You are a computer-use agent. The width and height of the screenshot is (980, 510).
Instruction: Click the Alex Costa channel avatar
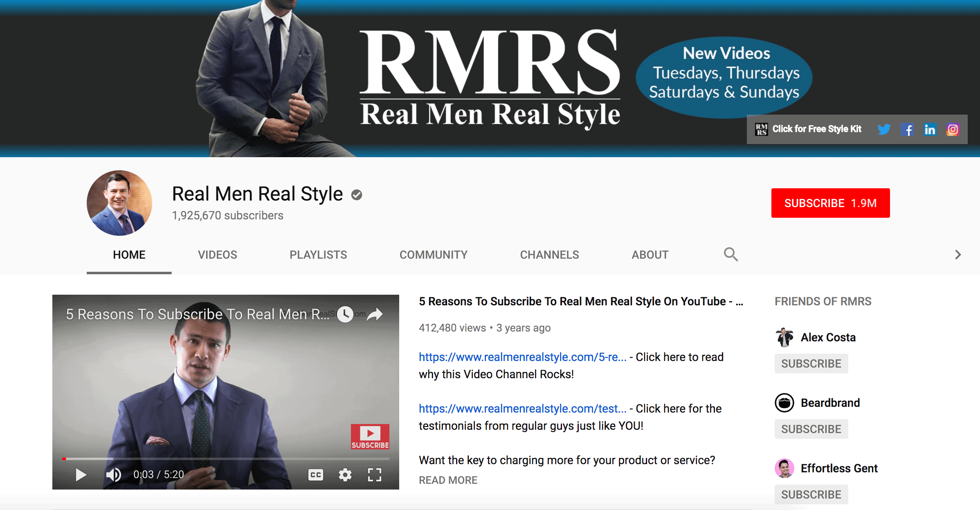pyautogui.click(x=784, y=337)
